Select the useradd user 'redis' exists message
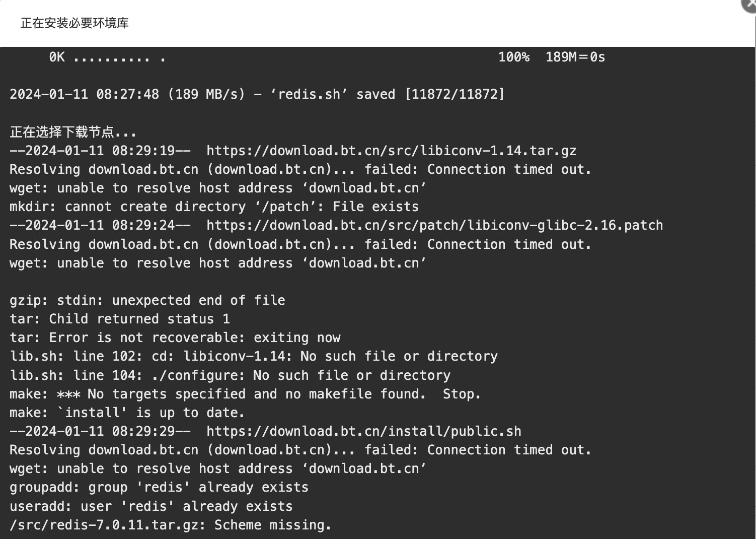 tap(150, 506)
